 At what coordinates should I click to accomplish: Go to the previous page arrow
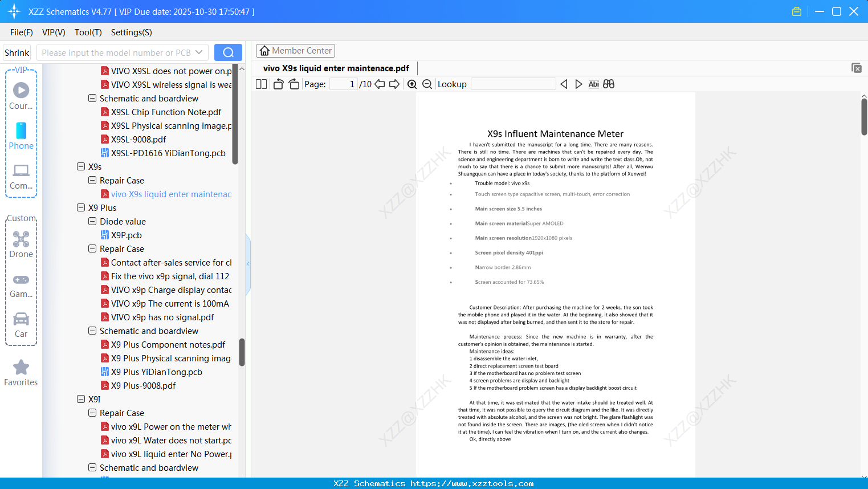click(x=380, y=84)
